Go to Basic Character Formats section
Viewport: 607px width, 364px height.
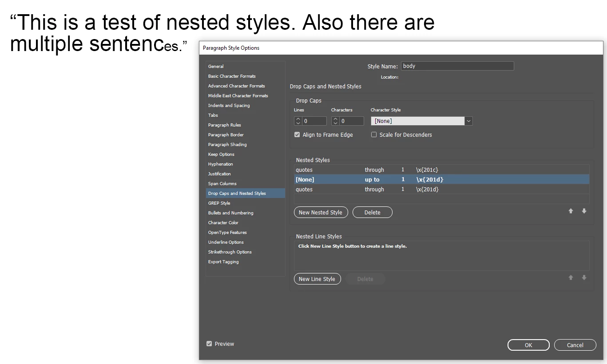232,76
